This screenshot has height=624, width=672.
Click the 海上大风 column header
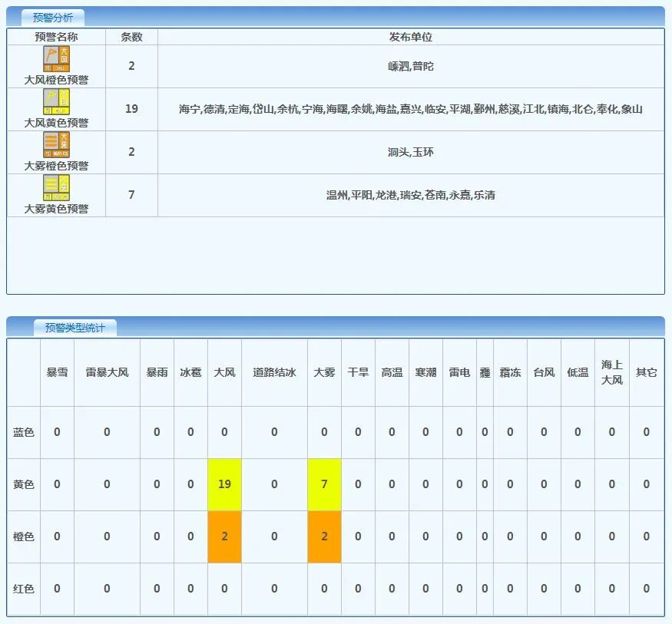click(x=612, y=372)
